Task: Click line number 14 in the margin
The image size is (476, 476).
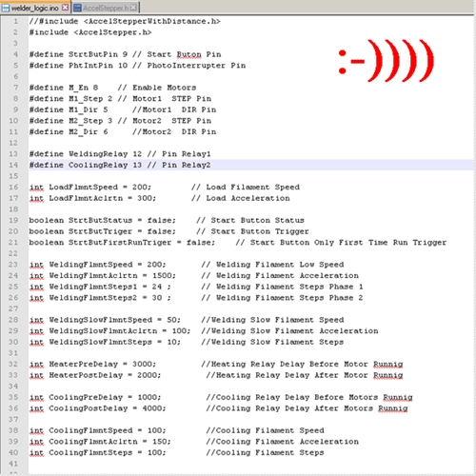Action: click(13, 165)
